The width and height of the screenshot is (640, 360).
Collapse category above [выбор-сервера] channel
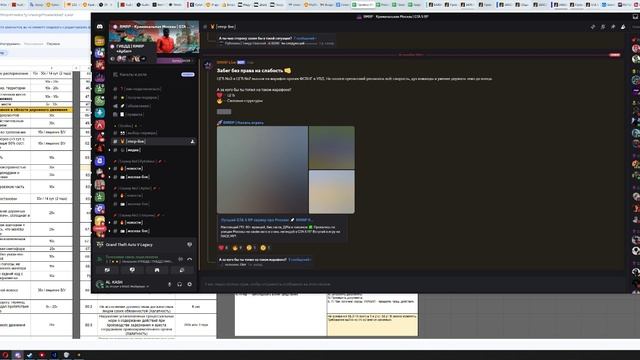pos(127,126)
